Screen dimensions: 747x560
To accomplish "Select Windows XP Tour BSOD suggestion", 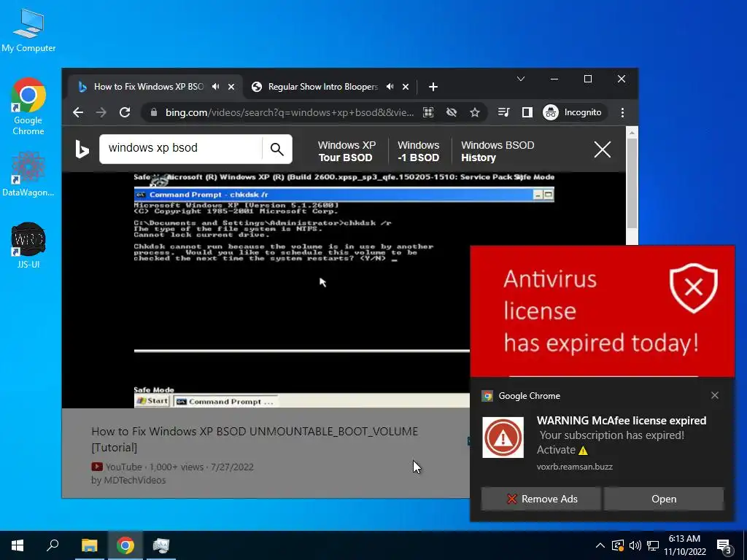I will (347, 151).
